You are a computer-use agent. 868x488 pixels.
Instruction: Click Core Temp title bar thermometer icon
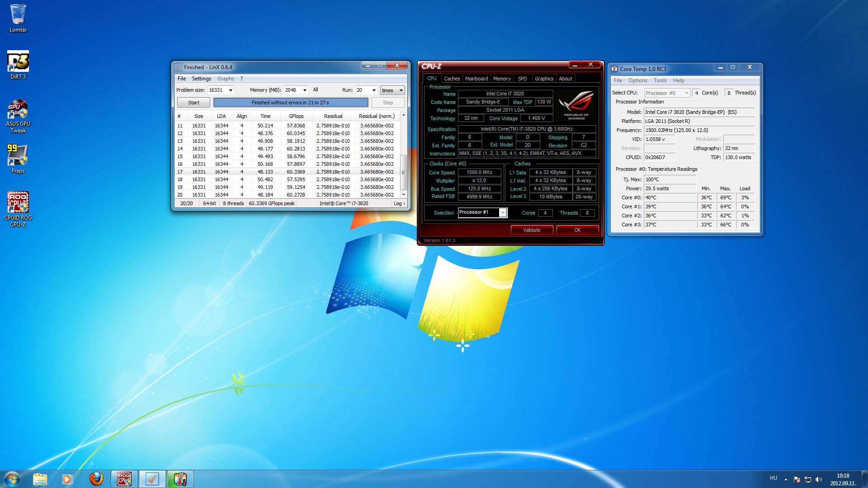tap(614, 69)
